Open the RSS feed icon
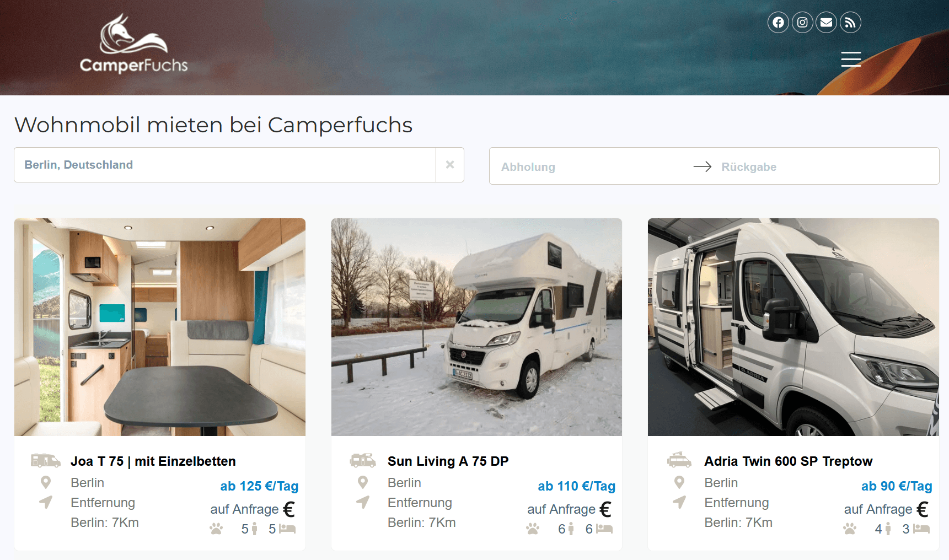The image size is (949, 560). [850, 23]
